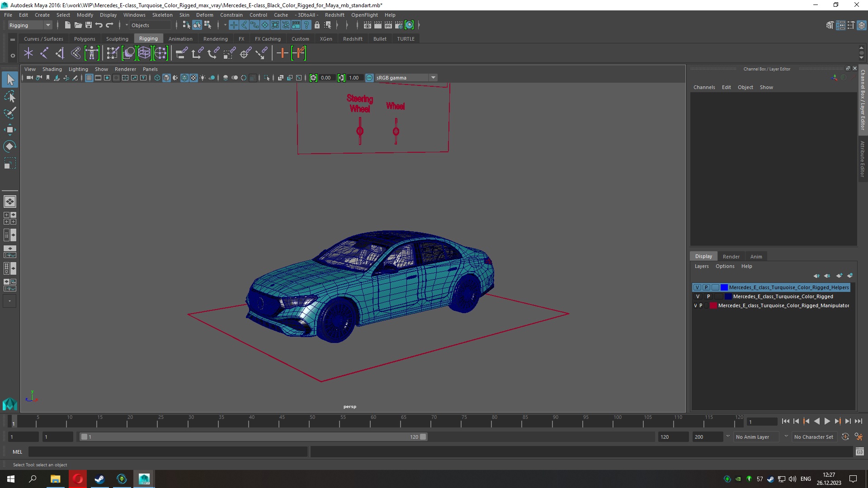
Task: Click the Set Key shelf icon
Action: pyautogui.click(x=282, y=53)
